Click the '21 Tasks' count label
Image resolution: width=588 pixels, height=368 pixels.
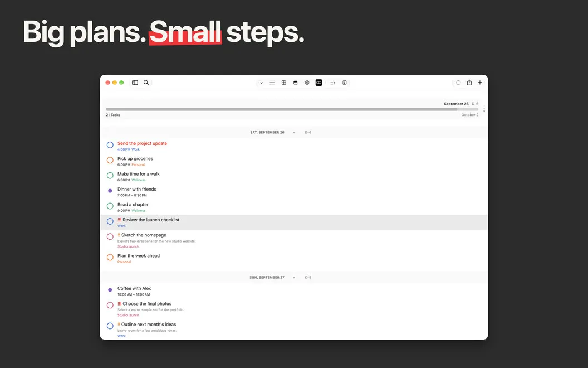click(113, 115)
